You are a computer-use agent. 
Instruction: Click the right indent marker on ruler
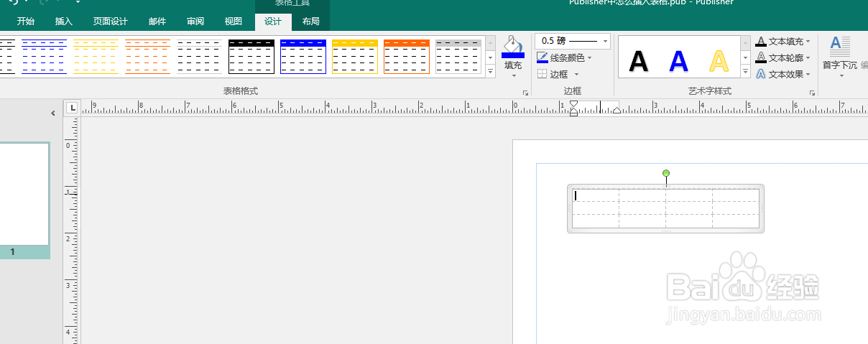coord(617,111)
